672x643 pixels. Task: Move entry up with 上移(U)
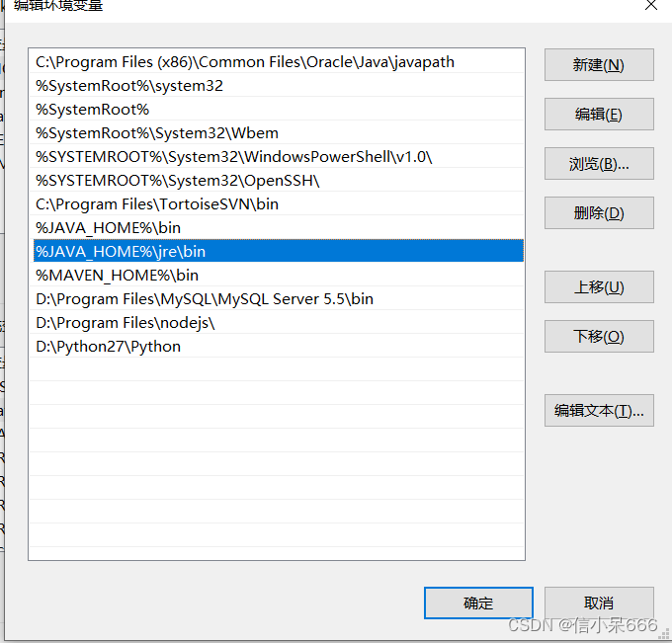[599, 286]
